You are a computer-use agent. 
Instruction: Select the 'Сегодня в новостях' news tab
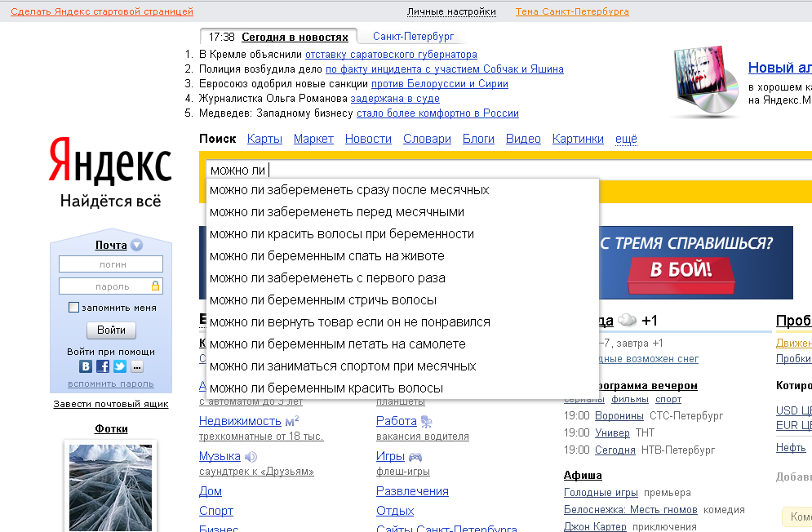(295, 37)
